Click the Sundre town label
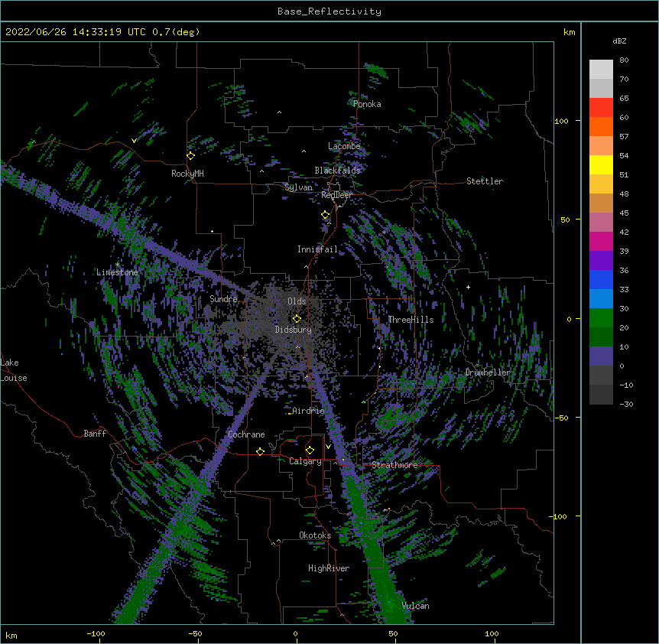Image resolution: width=659 pixels, height=644 pixels. (223, 299)
